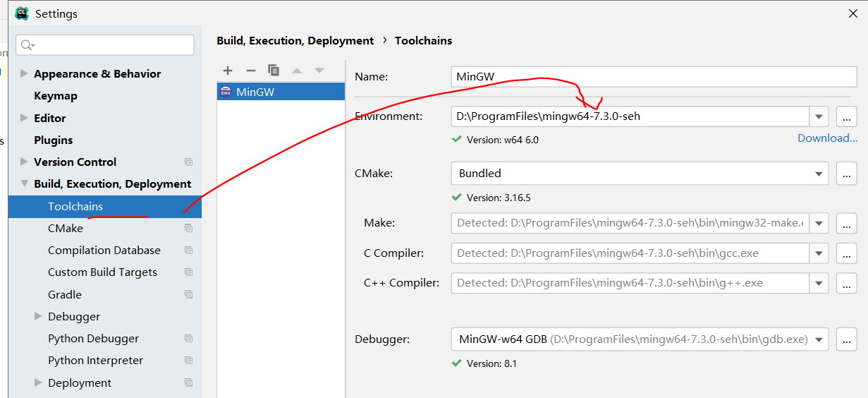
Task: Open Keymap settings
Action: click(56, 96)
